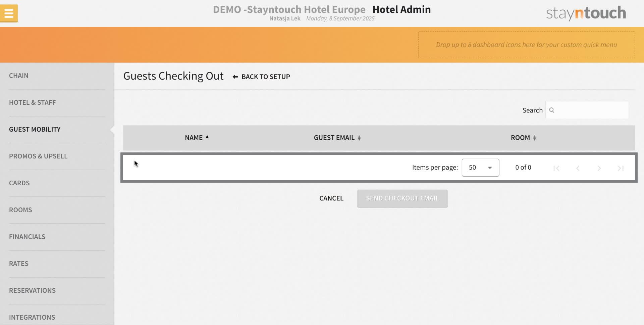This screenshot has height=325, width=644.
Task: Go to the next results page
Action: click(599, 168)
